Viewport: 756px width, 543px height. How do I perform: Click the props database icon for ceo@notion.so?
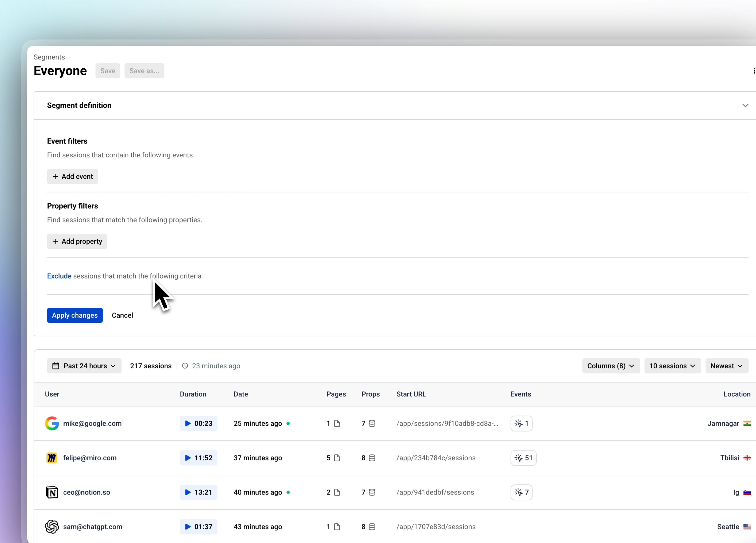(x=372, y=492)
